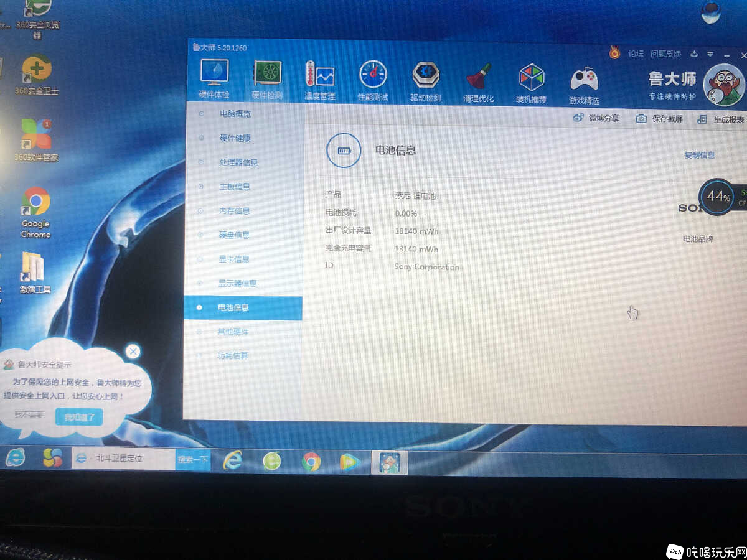The image size is (747, 560).
Task: Open 激活工具 desktop folder shortcut
Action: pos(34,273)
